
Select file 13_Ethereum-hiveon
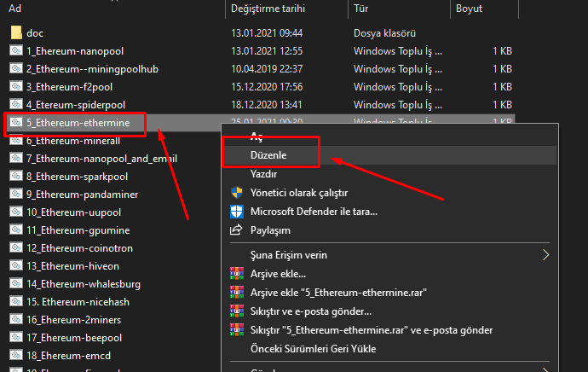click(x=72, y=266)
